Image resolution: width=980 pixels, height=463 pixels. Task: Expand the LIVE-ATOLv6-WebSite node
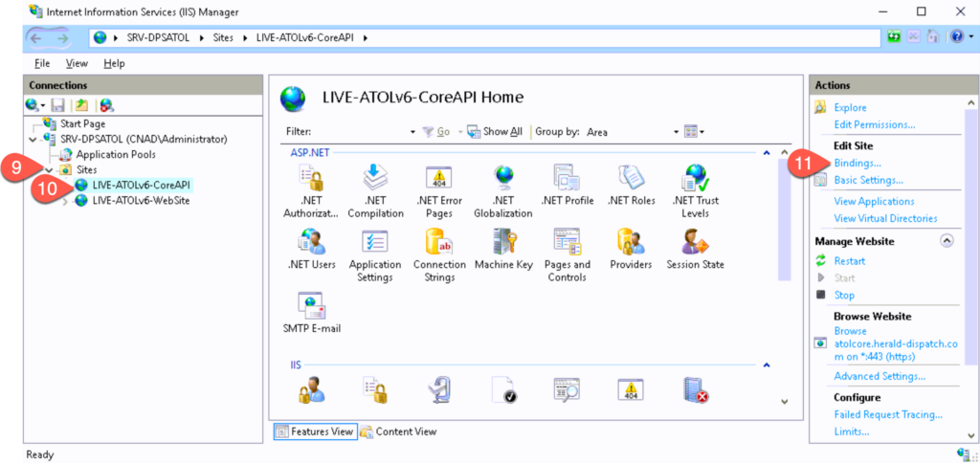(x=66, y=200)
